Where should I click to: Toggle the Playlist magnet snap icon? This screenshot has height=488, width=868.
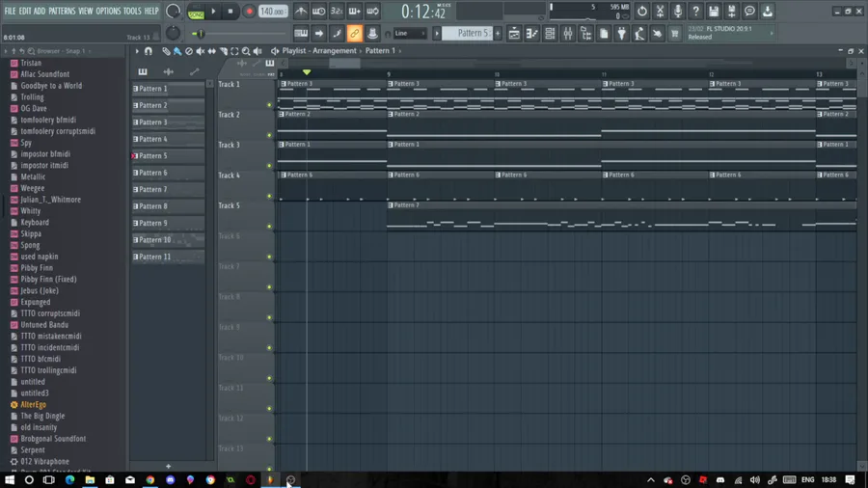tap(149, 51)
